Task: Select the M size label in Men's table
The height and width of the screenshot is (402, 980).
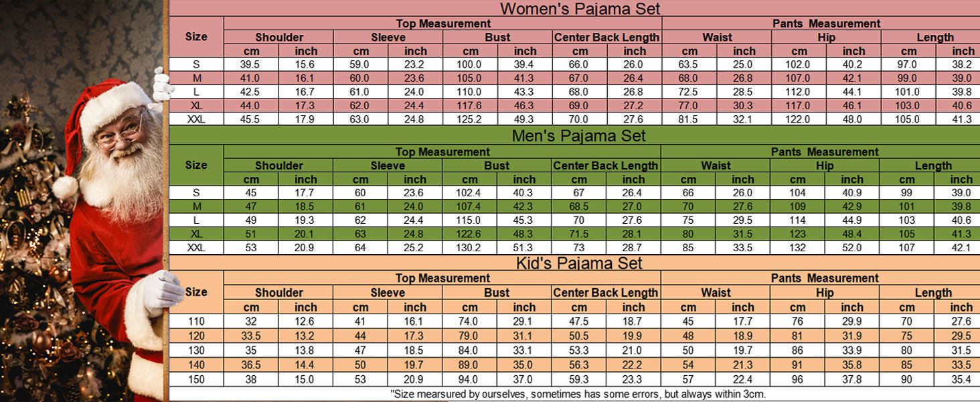Action: point(196,207)
